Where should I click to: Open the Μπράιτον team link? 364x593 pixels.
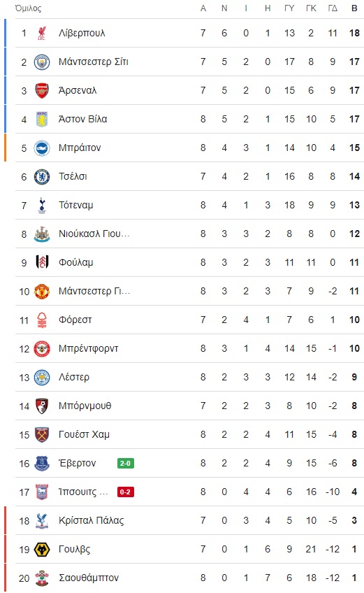click(80, 148)
